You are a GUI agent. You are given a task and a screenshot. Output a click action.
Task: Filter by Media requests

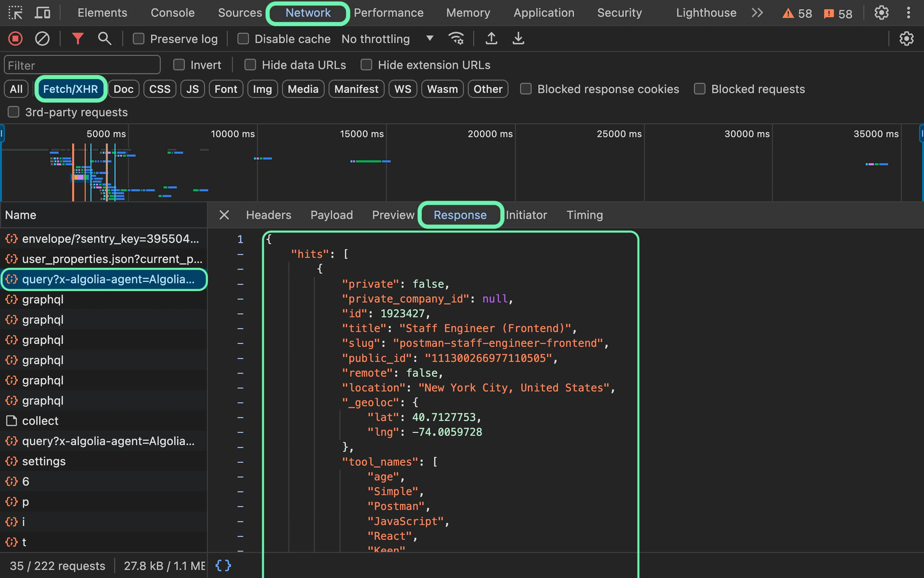(303, 89)
